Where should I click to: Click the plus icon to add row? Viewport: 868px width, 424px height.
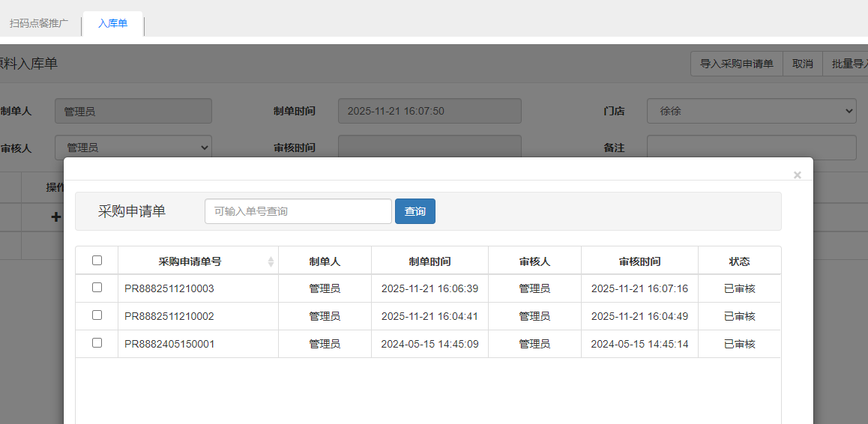coord(55,217)
